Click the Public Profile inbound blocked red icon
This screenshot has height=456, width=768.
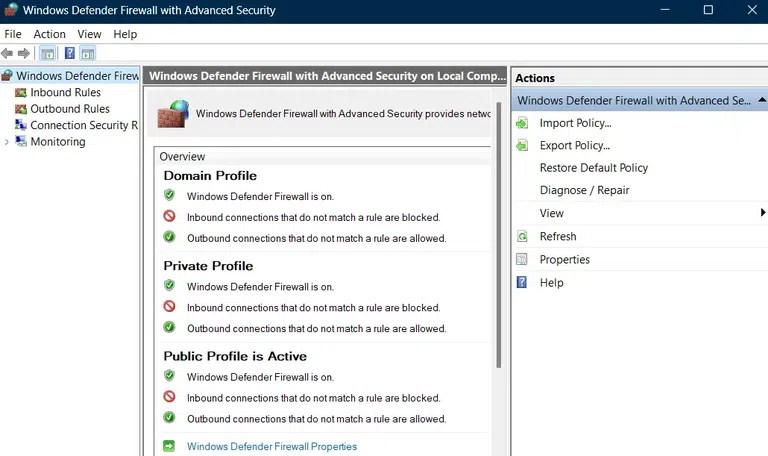coord(169,396)
